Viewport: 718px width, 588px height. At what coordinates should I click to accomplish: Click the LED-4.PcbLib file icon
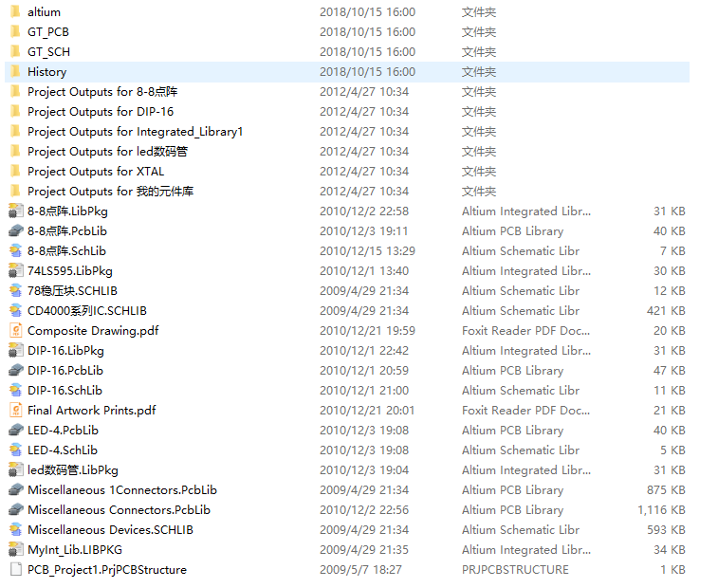pyautogui.click(x=15, y=431)
